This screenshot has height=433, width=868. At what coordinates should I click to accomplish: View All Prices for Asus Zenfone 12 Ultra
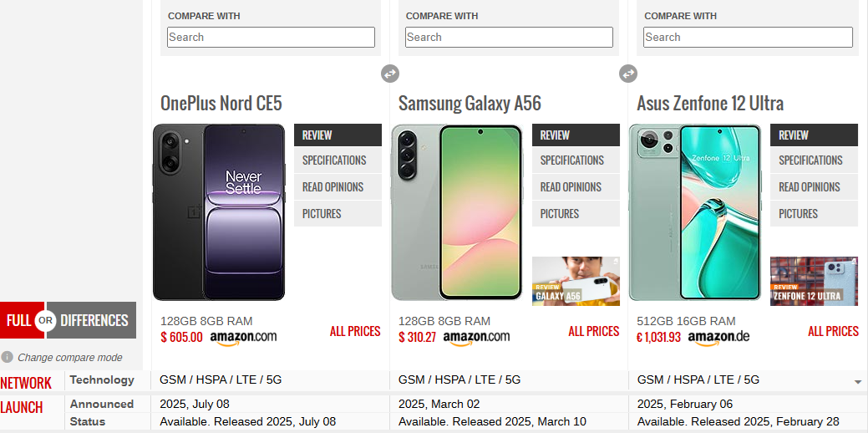(x=833, y=331)
